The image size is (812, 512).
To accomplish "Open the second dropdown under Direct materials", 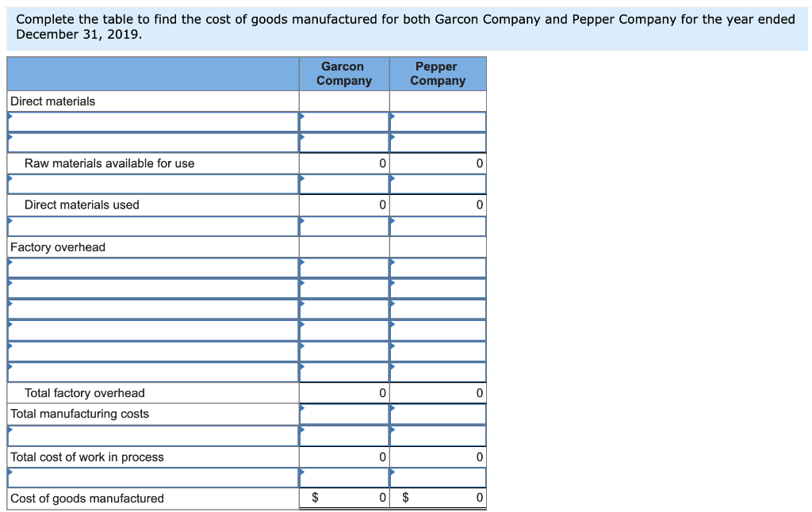I will coord(151,142).
